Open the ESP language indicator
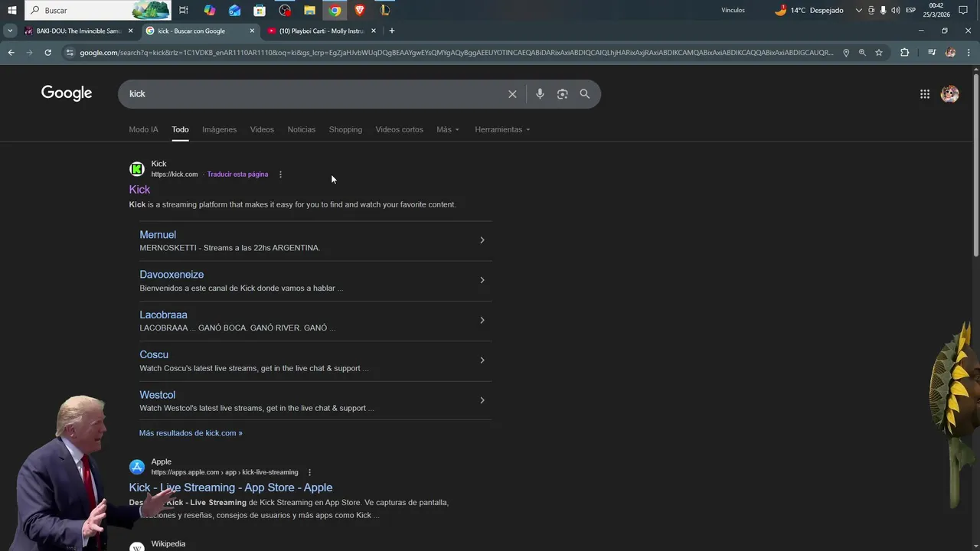The width and height of the screenshot is (980, 551). click(910, 10)
